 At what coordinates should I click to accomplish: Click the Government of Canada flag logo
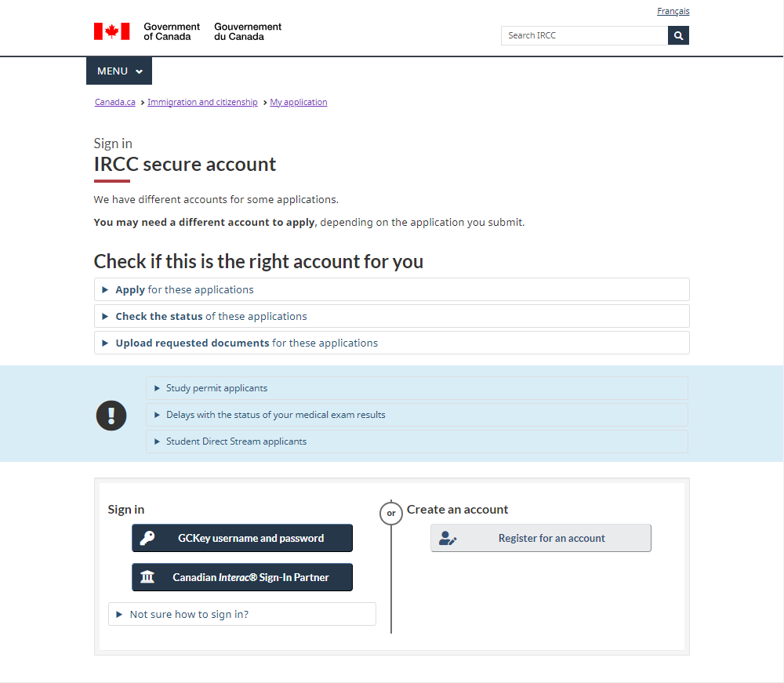111,31
